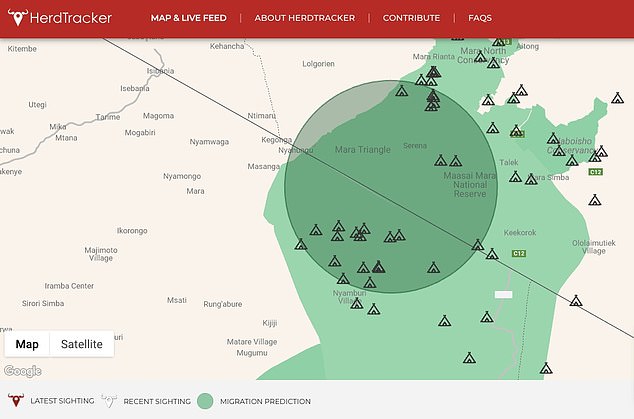634x419 pixels.
Task: Select the far-right camp marker near top
Action: (x=617, y=98)
